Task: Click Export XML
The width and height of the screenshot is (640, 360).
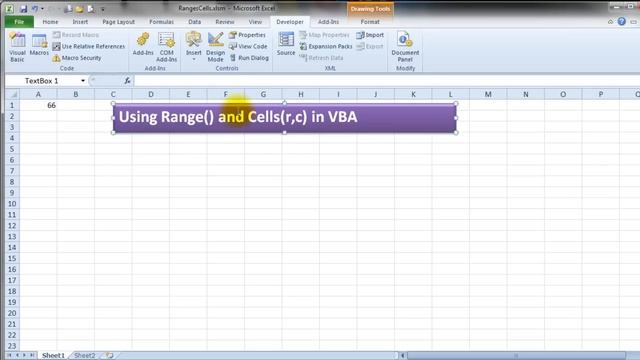Action: click(370, 47)
